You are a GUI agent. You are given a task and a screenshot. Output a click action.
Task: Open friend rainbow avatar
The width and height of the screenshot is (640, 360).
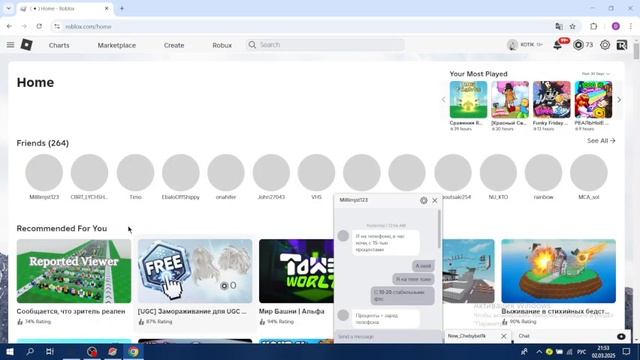click(x=544, y=173)
